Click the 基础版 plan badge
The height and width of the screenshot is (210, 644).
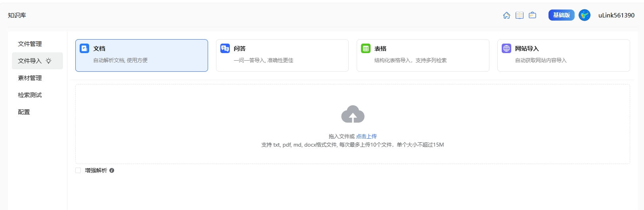coord(562,15)
